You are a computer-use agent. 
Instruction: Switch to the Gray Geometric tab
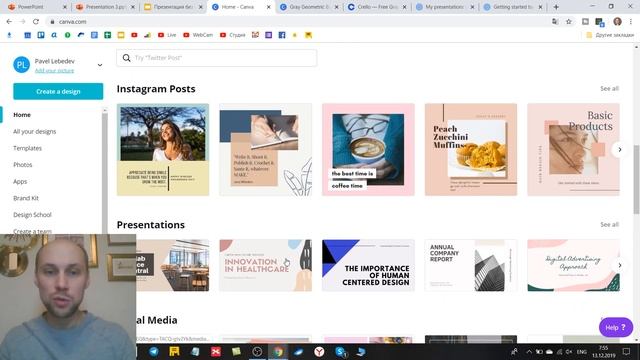pyautogui.click(x=308, y=7)
